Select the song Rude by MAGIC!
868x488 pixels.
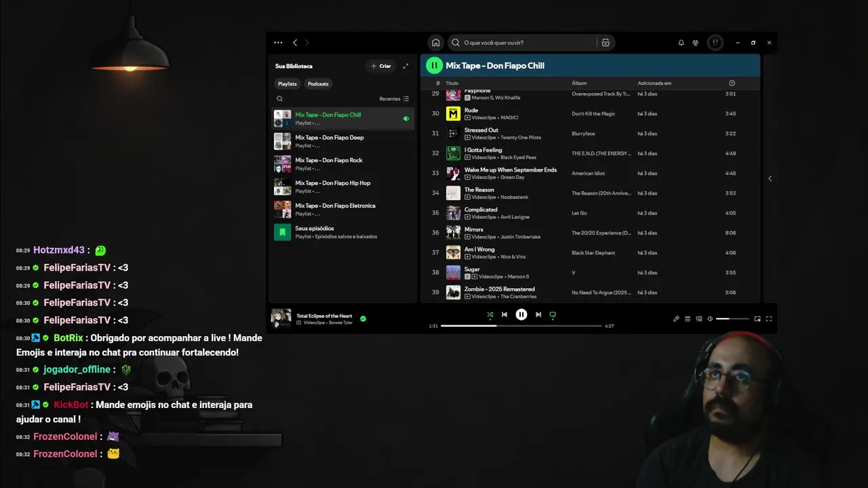click(x=590, y=114)
